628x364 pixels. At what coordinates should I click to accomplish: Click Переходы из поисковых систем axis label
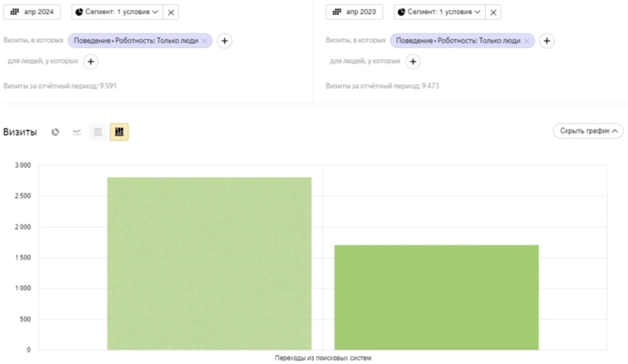[x=323, y=358]
